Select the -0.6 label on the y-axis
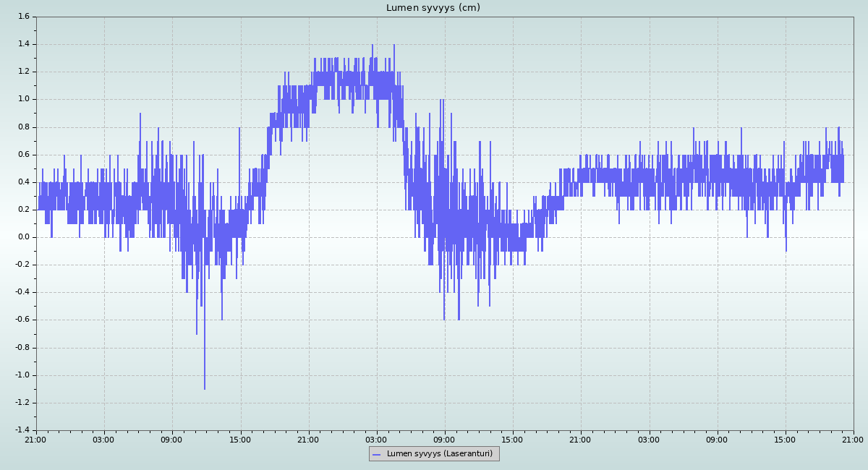This screenshot has width=868, height=470. pos(22,320)
